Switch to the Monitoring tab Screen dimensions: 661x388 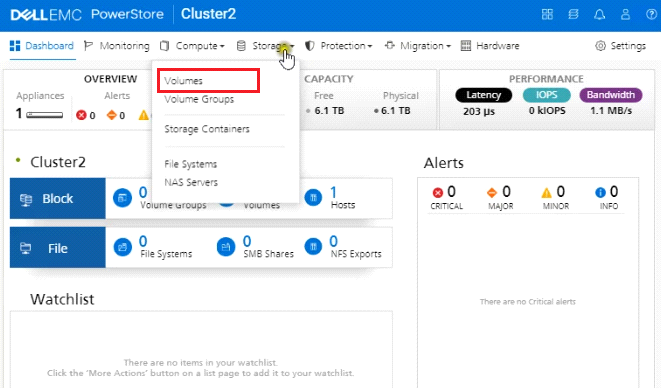[117, 46]
